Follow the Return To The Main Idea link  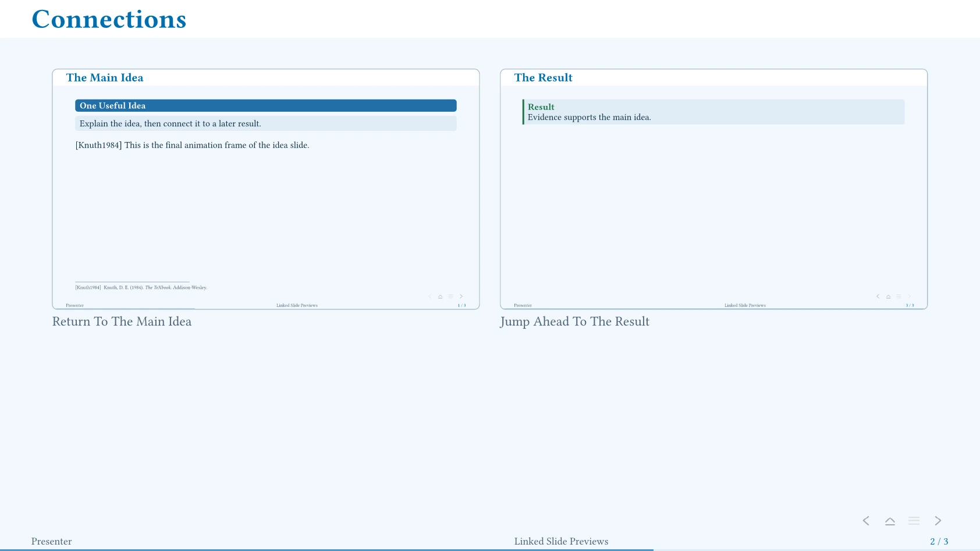[x=122, y=322]
